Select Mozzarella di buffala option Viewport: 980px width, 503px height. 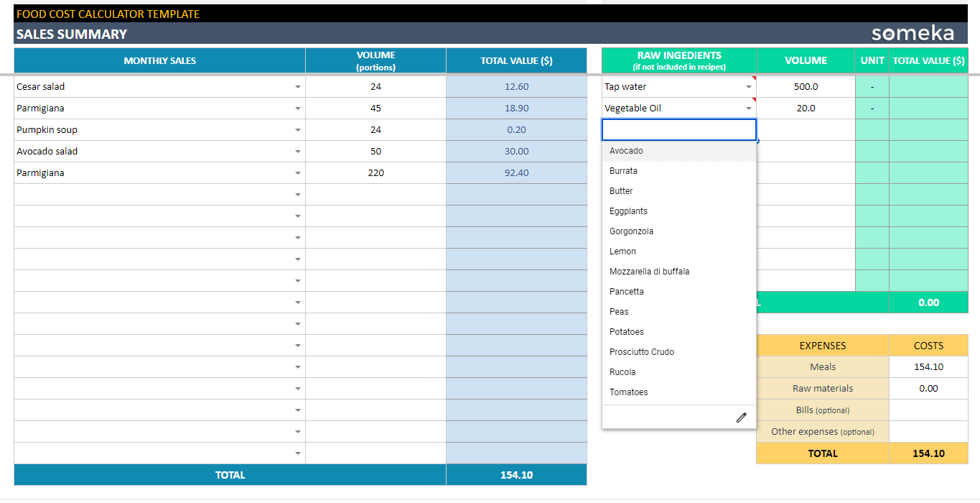(649, 272)
